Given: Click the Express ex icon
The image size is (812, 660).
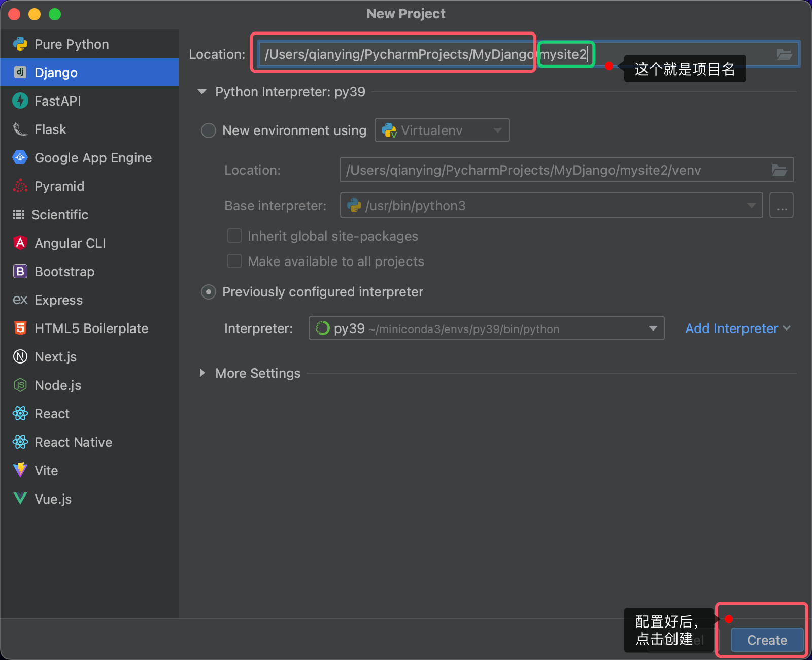Looking at the screenshot, I should [20, 300].
